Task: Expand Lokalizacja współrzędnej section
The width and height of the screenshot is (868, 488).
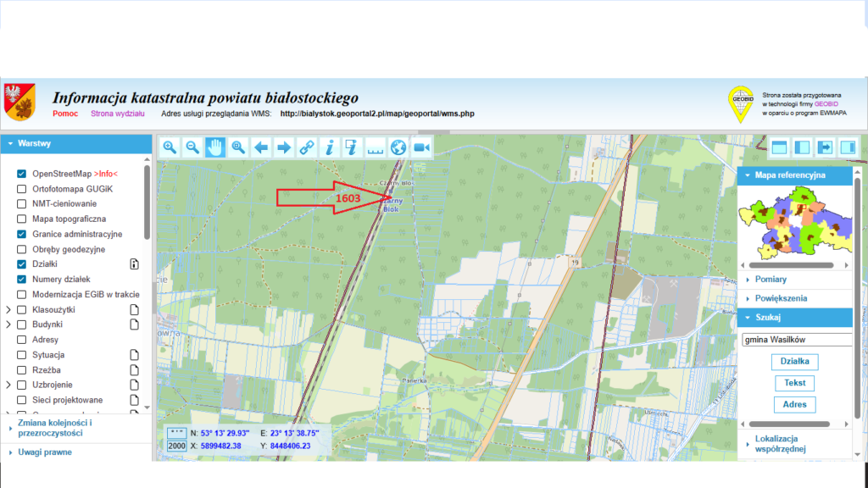Action: pos(795,444)
